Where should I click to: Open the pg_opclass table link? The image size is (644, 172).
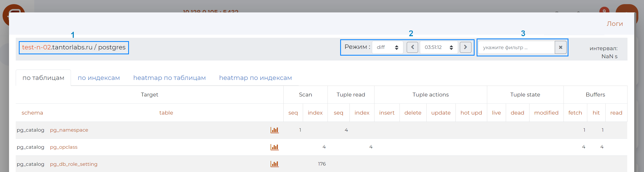(x=64, y=147)
